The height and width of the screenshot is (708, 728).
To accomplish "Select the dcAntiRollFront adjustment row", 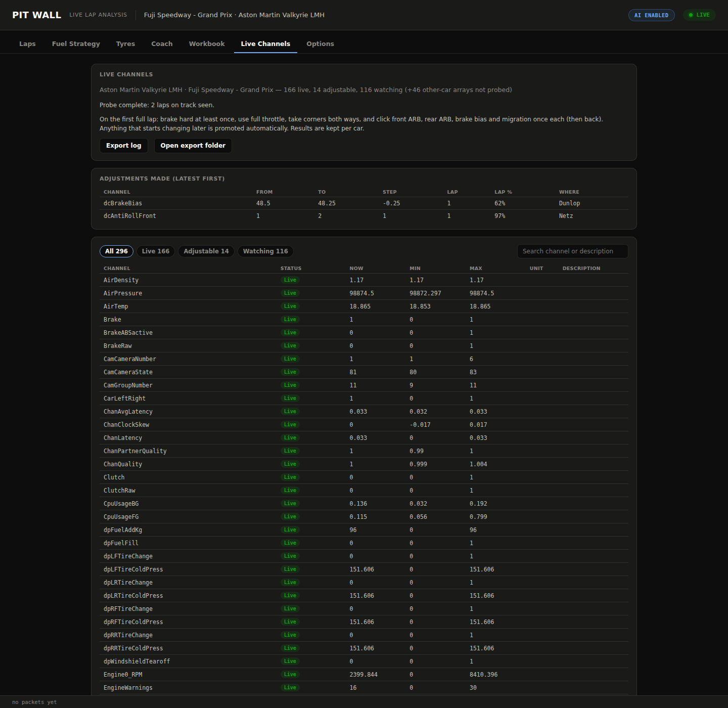I will [x=364, y=216].
